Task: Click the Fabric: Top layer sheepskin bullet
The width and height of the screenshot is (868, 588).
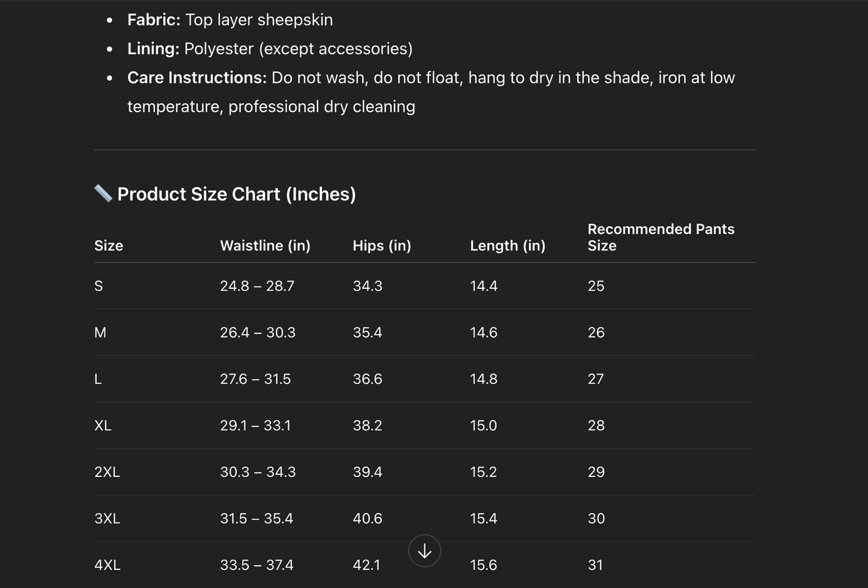Action: [x=229, y=20]
